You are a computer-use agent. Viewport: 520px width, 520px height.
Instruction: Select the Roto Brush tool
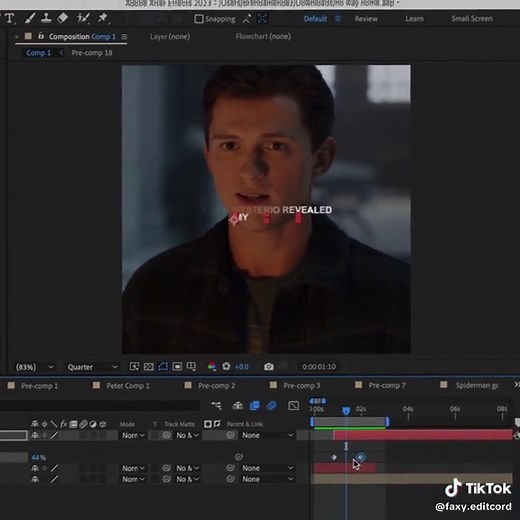point(82,18)
